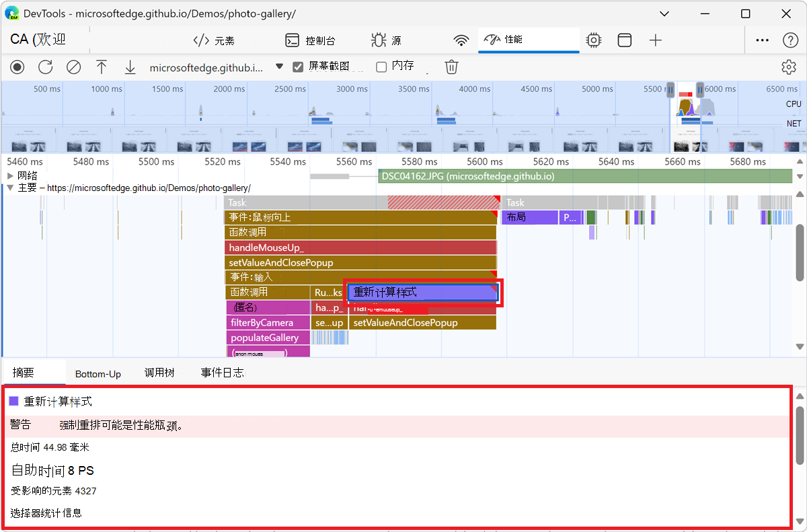Open the Network tool wifi icon
The height and width of the screenshot is (532, 807).
tap(461, 40)
